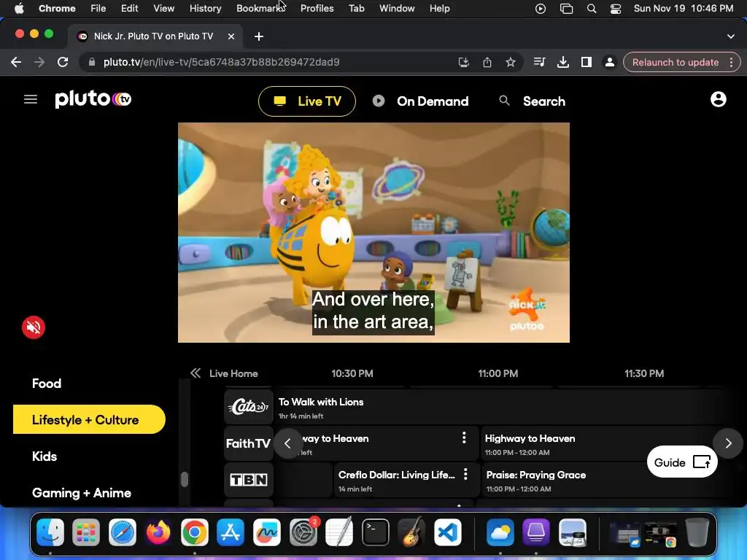Image resolution: width=747 pixels, height=560 pixels.
Task: Bookmark this page with the star icon
Action: [x=510, y=62]
